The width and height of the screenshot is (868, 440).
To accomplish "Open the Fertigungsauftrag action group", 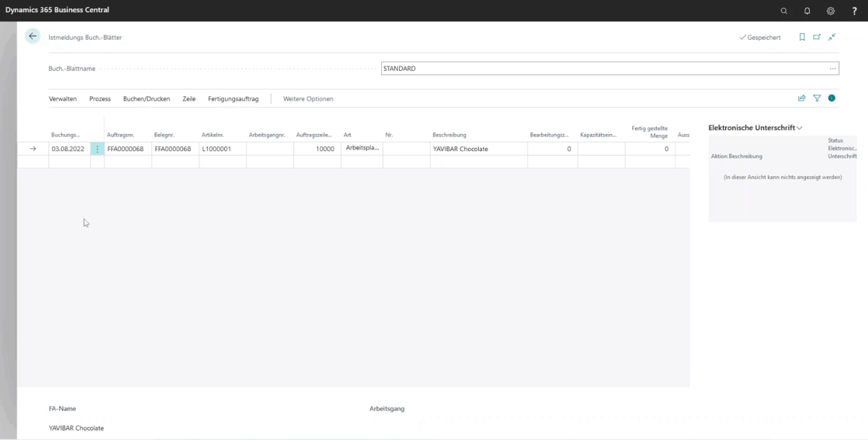I will tap(233, 98).
